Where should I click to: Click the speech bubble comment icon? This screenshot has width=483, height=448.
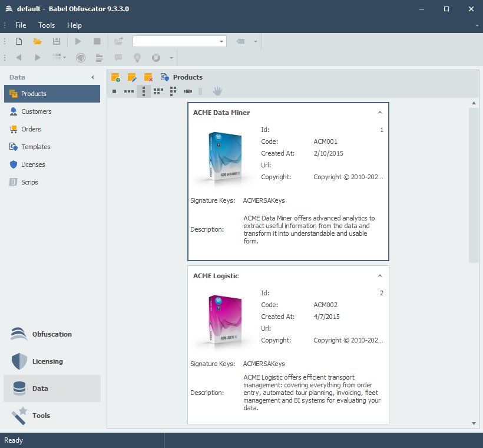tap(118, 57)
